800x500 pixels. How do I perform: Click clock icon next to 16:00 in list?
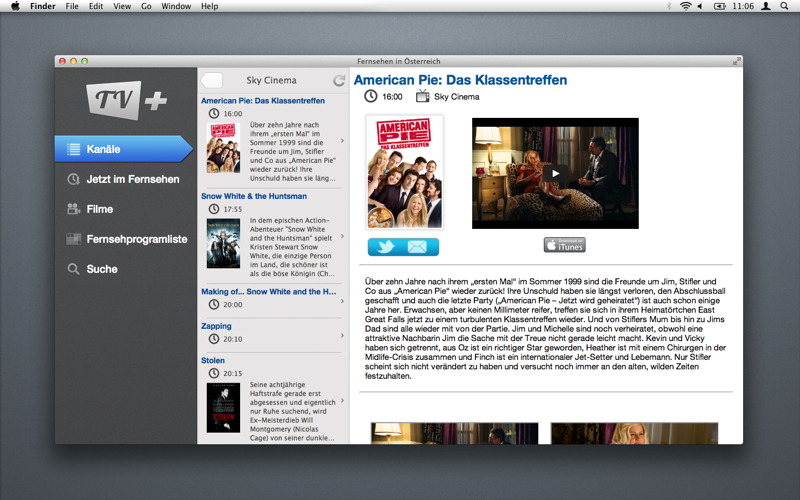(214, 113)
